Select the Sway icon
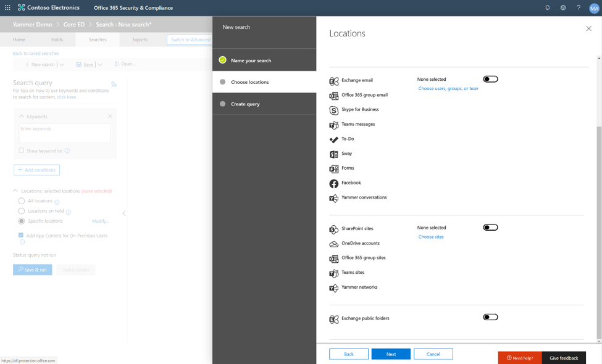This screenshot has height=364, width=602. [333, 153]
